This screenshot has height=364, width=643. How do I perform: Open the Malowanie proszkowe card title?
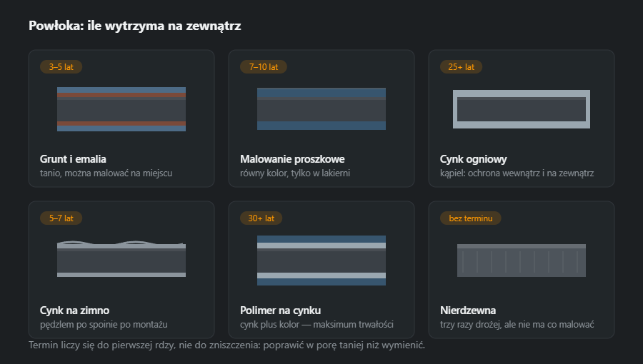coord(292,159)
